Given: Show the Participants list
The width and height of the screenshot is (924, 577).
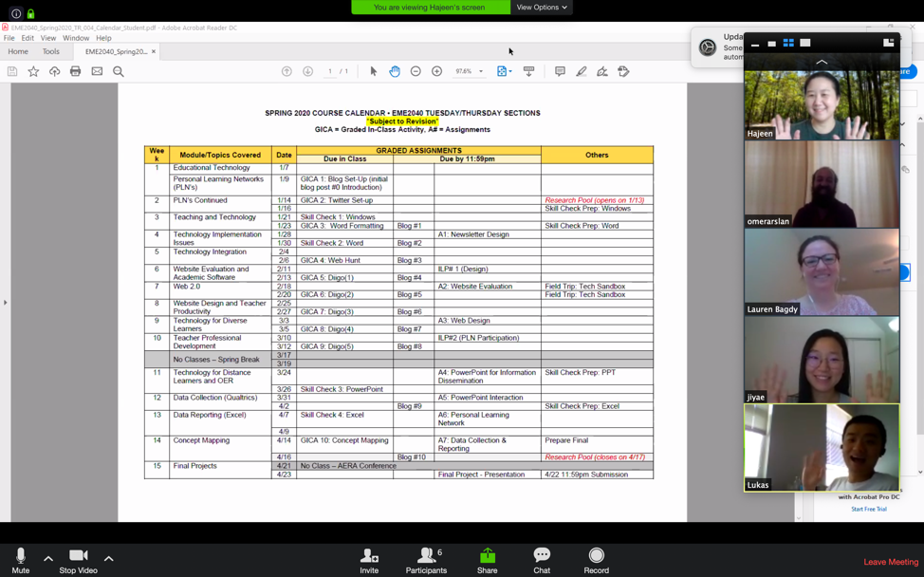Looking at the screenshot, I should 426,560.
